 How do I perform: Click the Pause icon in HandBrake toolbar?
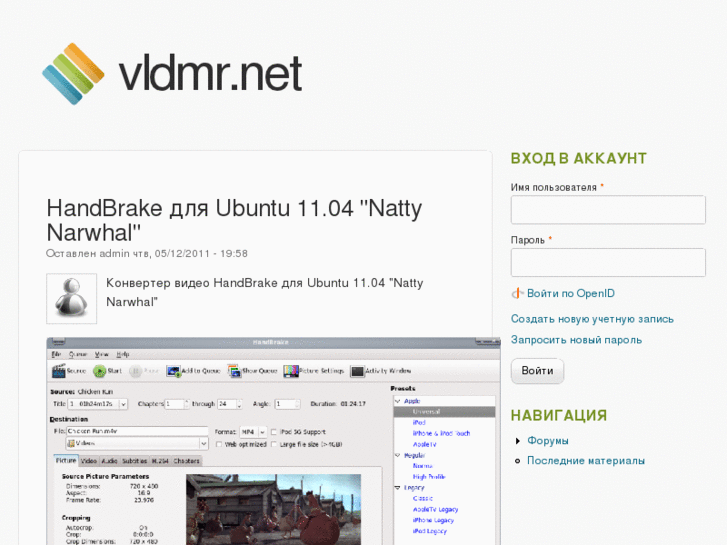point(135,371)
